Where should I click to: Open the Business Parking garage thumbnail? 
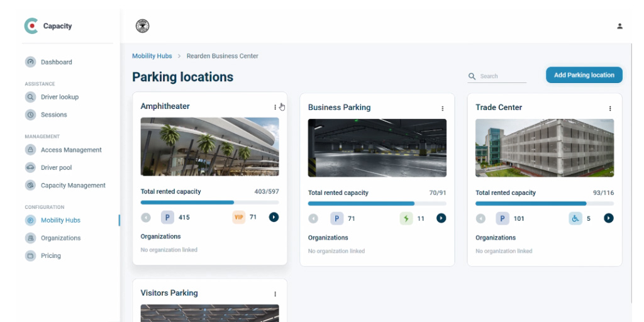click(377, 148)
